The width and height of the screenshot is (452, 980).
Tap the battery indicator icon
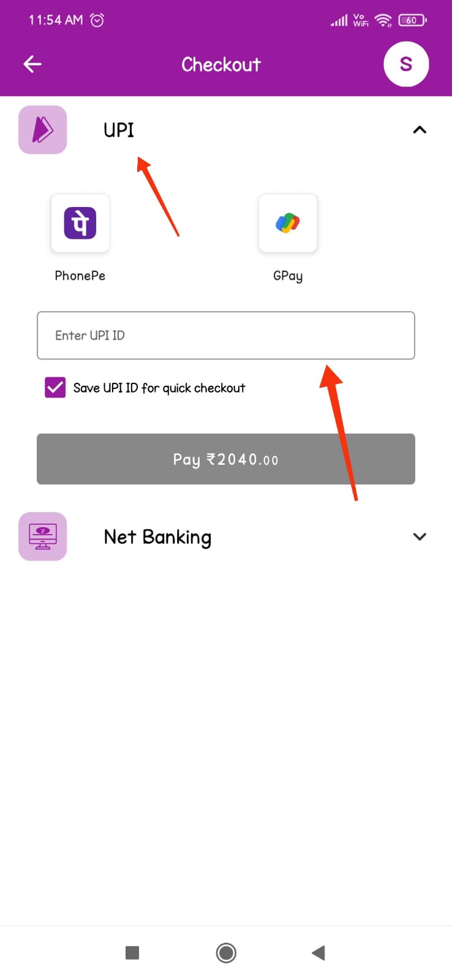click(412, 20)
